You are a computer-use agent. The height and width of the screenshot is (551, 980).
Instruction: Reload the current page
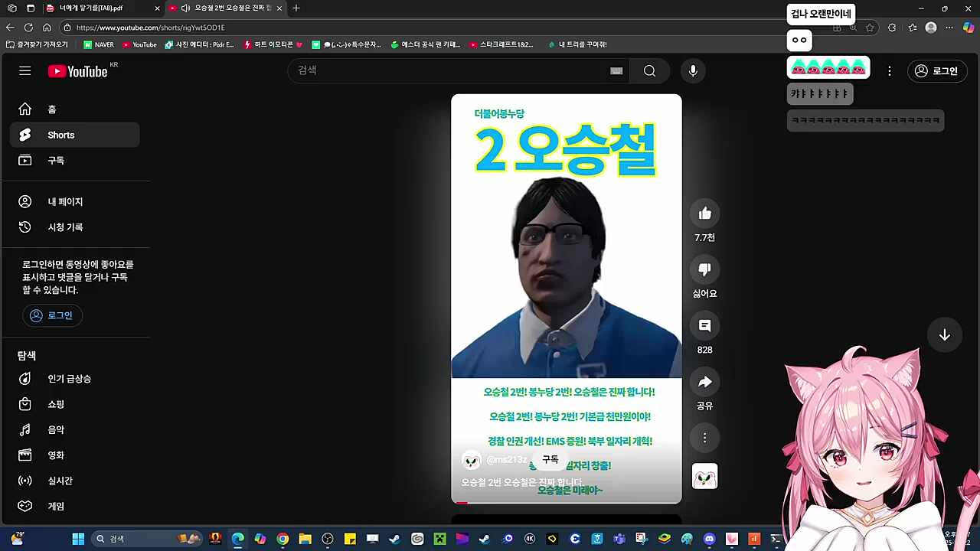click(x=28, y=28)
